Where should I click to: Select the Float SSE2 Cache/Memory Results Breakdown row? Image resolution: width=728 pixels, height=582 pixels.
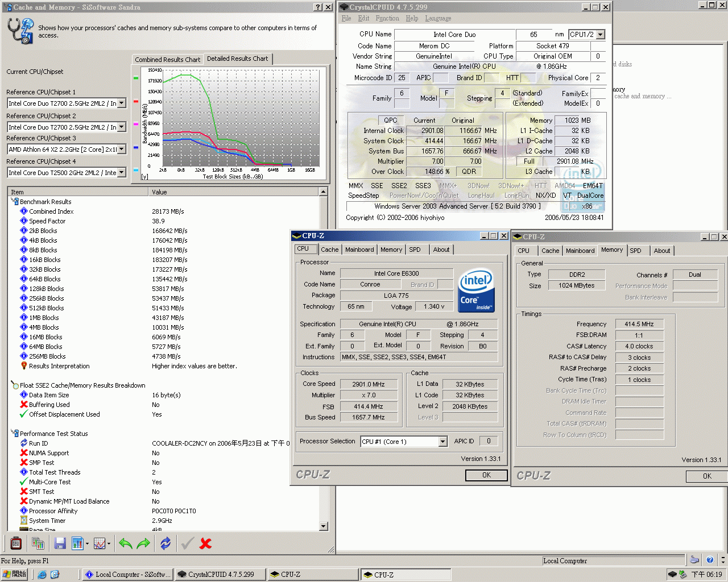[x=164, y=385]
